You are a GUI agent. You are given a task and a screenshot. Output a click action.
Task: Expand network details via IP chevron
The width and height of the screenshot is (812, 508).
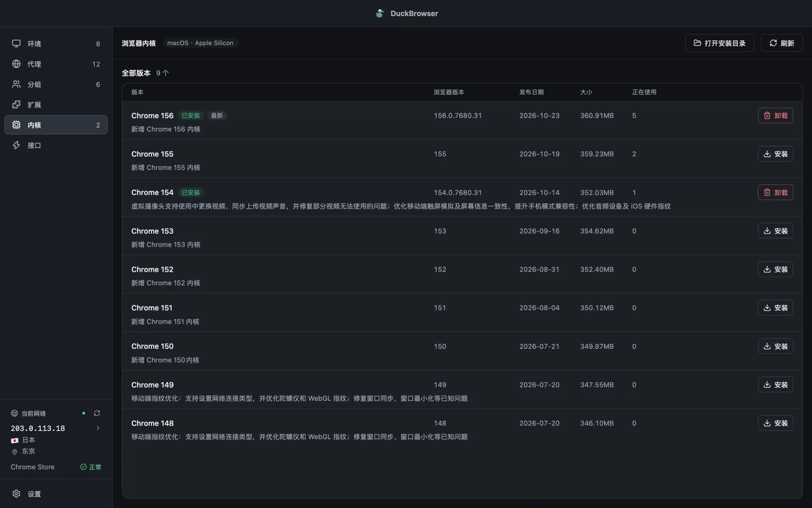[x=98, y=428]
